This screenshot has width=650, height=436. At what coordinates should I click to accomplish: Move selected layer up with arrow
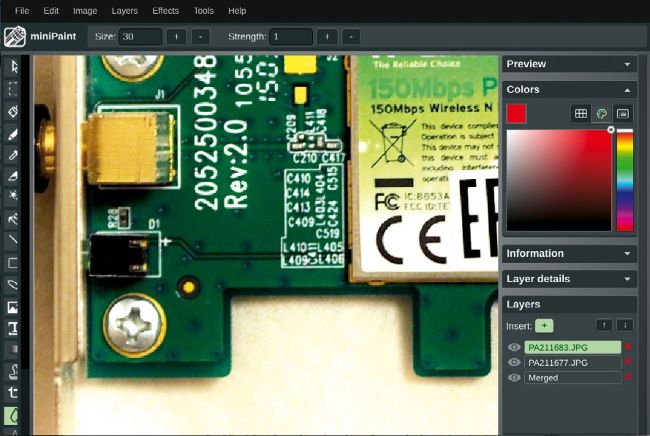click(604, 325)
